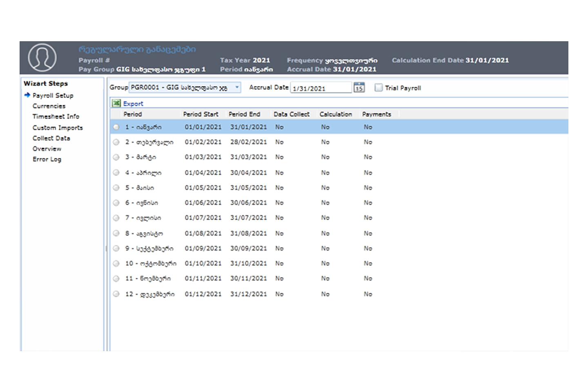Click the user profile avatar icon

coord(42,58)
